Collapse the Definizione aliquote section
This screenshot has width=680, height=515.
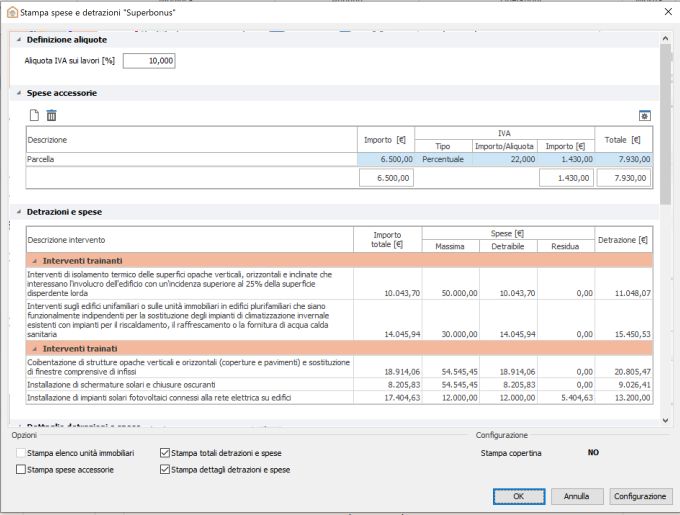[x=17, y=40]
